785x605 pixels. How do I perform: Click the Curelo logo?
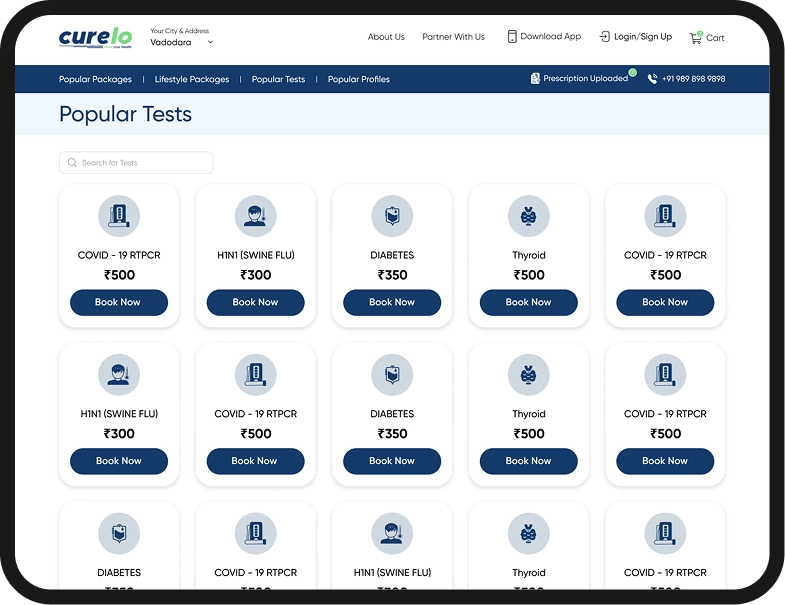(96, 37)
